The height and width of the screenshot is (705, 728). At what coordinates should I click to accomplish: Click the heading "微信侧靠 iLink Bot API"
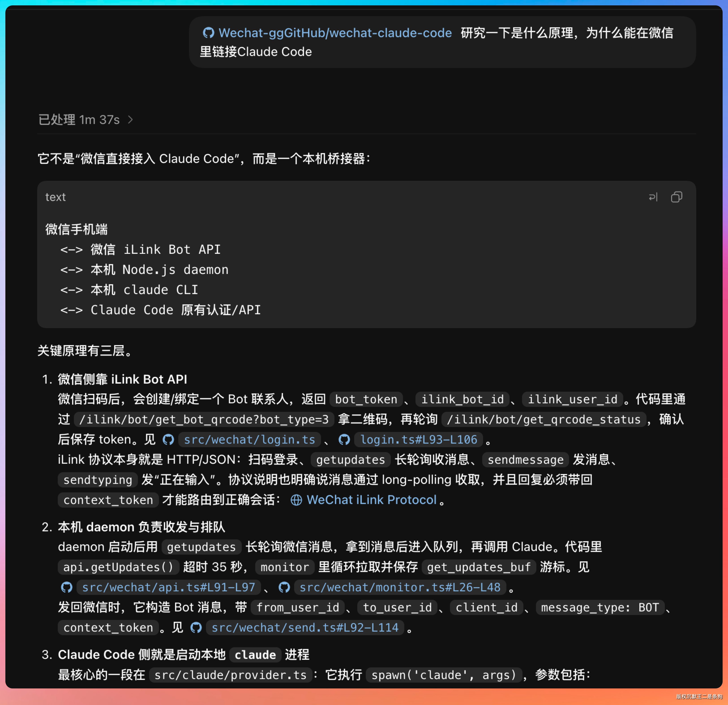123,379
